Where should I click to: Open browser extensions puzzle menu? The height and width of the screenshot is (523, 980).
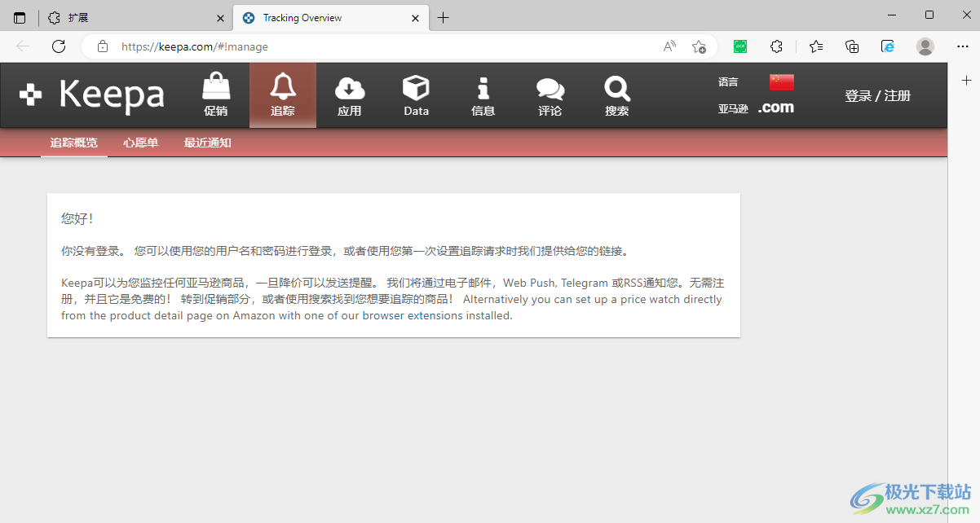click(776, 46)
